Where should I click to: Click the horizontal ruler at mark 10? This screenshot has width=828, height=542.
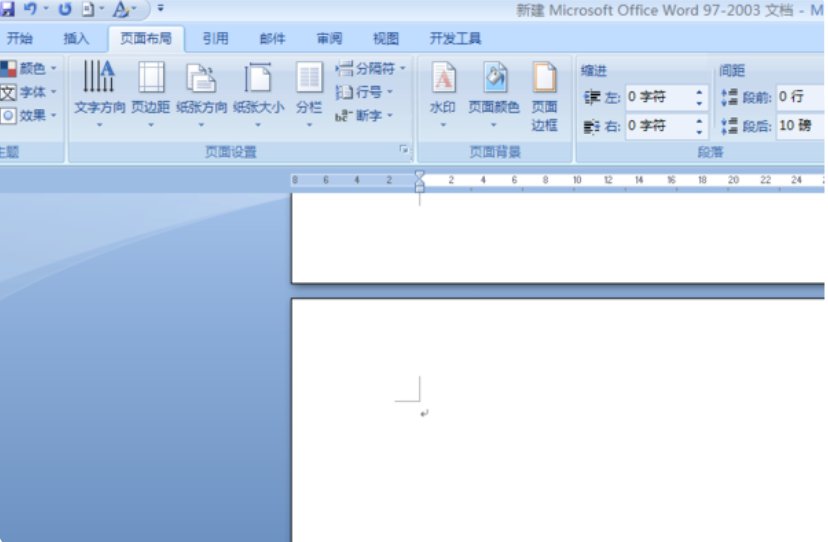coord(577,180)
